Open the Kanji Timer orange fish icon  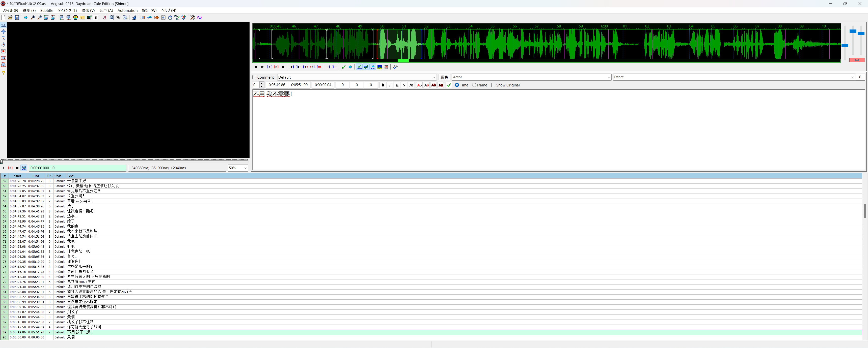click(156, 17)
